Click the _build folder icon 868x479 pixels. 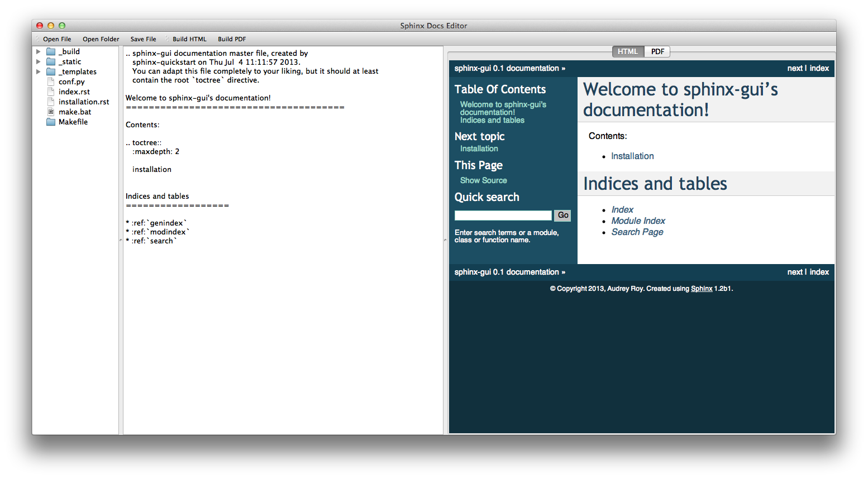(51, 52)
